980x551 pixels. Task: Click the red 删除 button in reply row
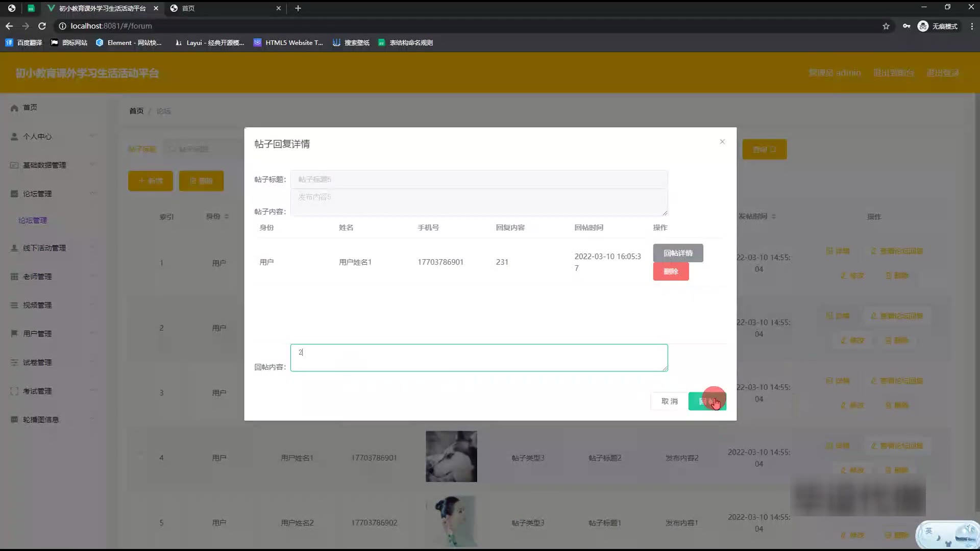pos(671,271)
